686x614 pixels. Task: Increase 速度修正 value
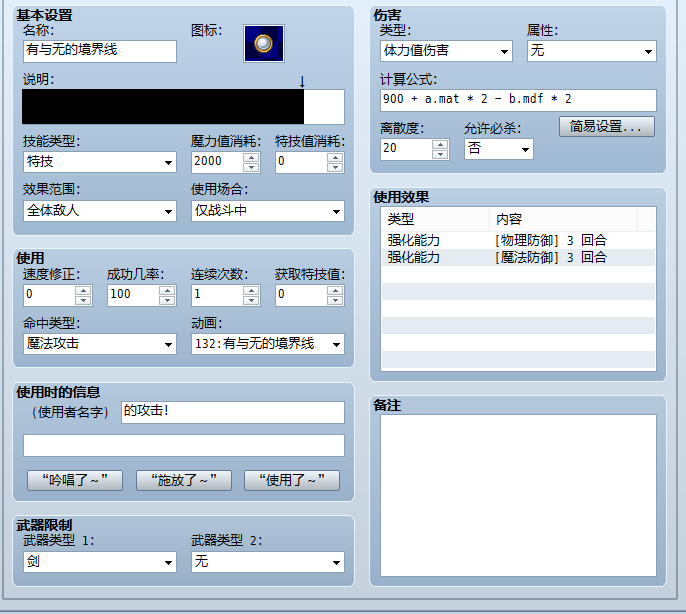(83, 290)
